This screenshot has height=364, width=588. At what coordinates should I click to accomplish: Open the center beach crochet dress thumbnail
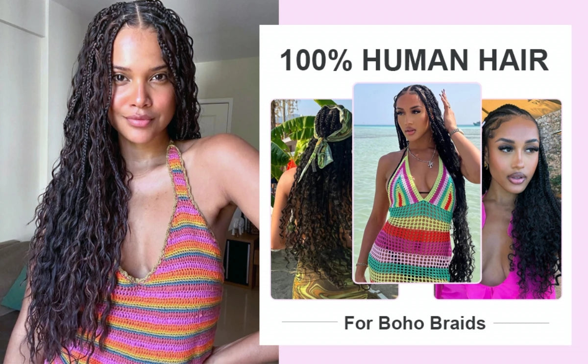[417, 183]
